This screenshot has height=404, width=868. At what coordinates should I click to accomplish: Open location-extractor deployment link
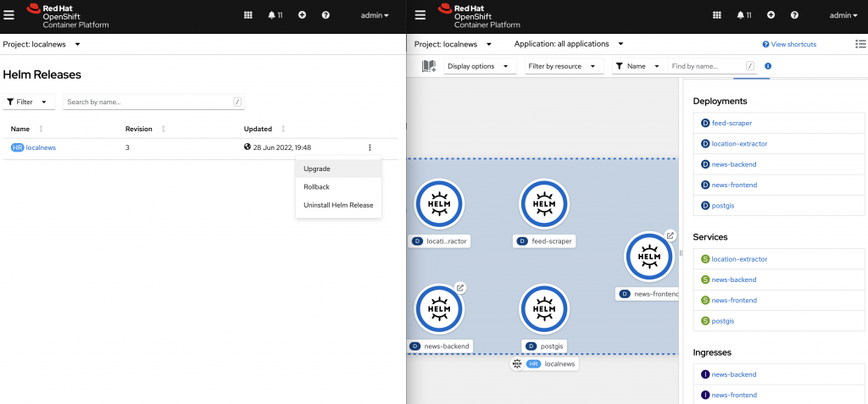pos(739,143)
